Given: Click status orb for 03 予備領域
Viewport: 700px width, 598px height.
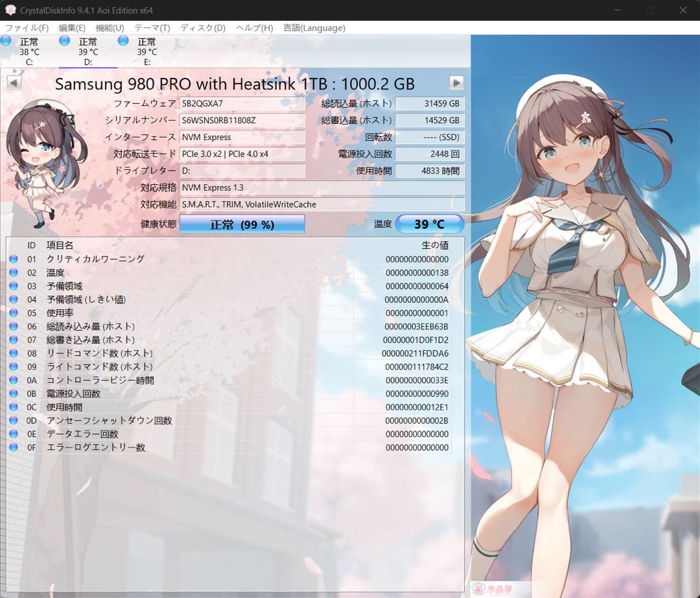Looking at the screenshot, I should (14, 286).
